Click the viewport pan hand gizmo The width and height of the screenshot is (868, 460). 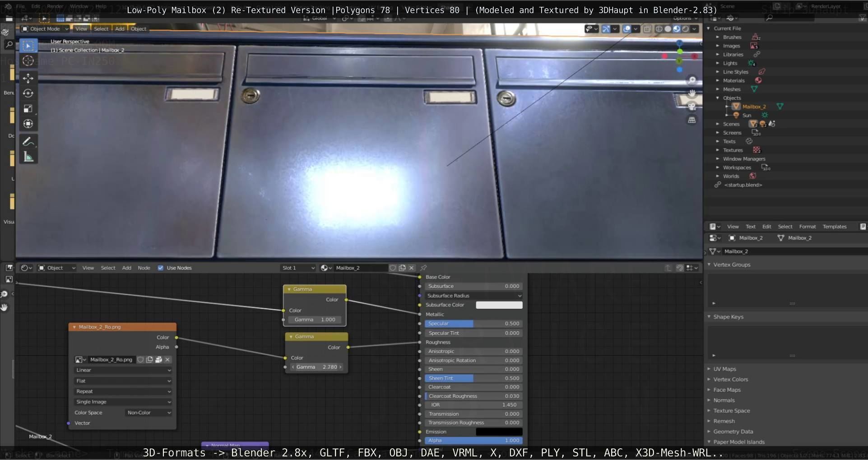coord(692,93)
